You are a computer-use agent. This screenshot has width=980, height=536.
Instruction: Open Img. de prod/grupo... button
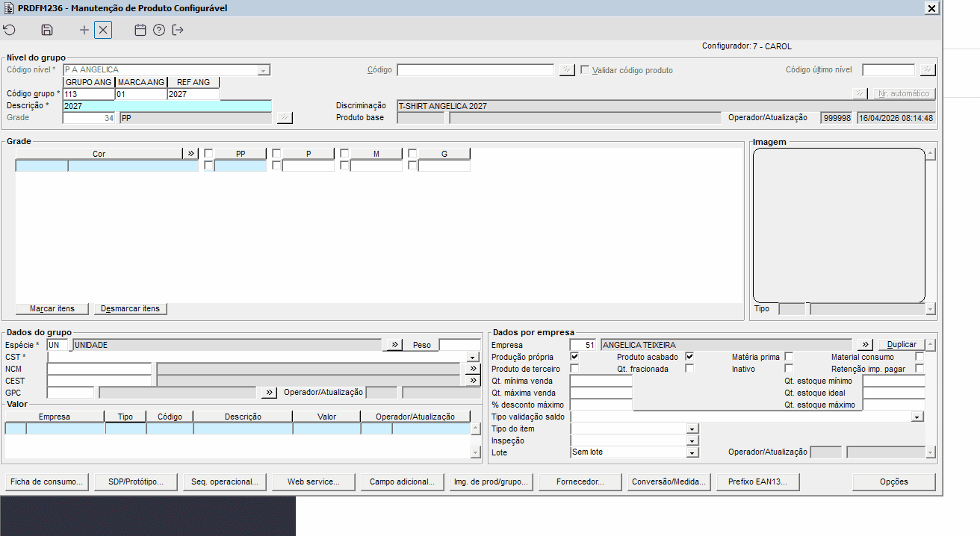[x=491, y=482]
